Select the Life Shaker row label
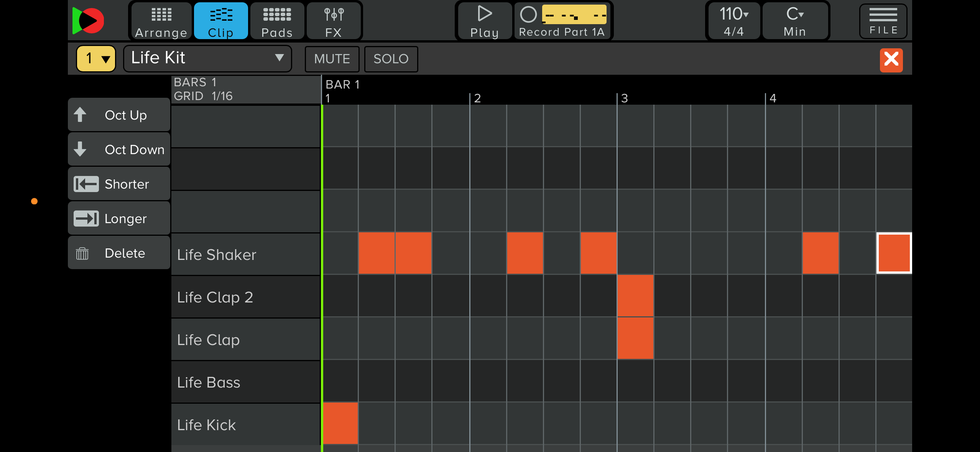The image size is (980, 452). (246, 254)
